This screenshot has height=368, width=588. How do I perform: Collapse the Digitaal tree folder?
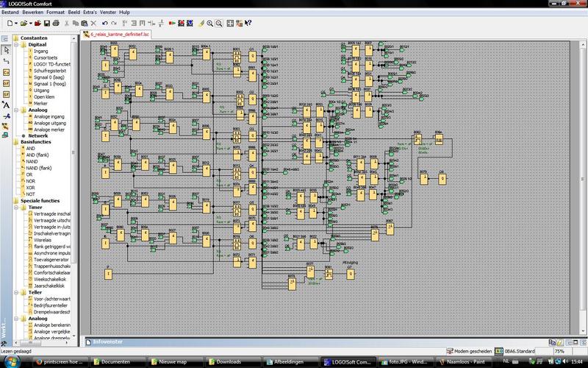pyautogui.click(x=18, y=44)
